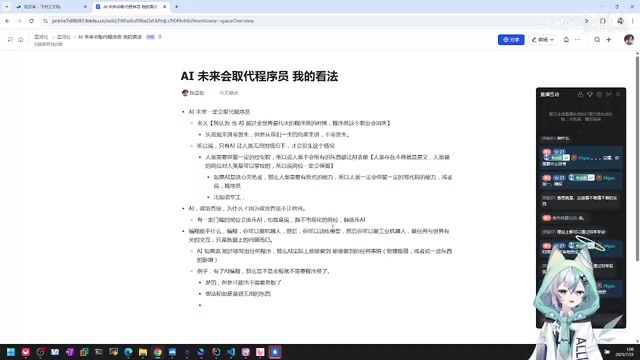Screen dimensions: 640x360
Task: Open the edit mode dropdown
Action: tap(542, 40)
